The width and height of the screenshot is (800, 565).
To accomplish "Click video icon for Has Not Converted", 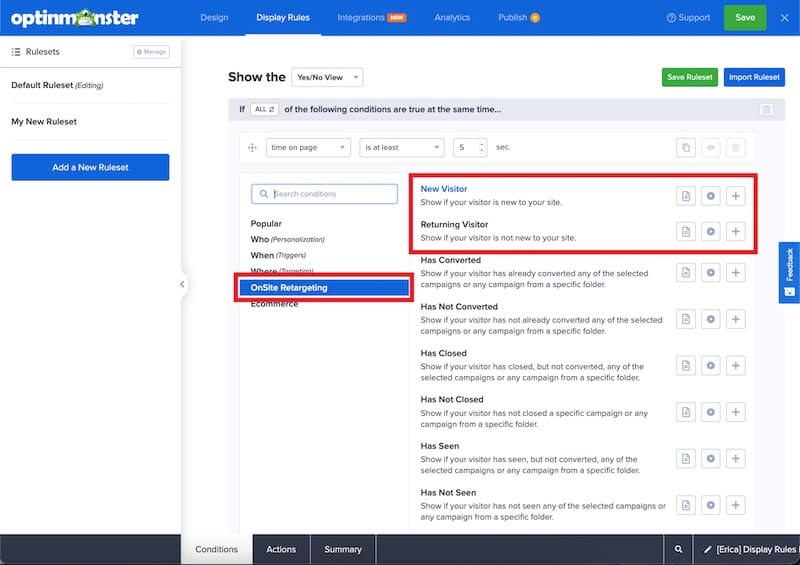I will click(x=711, y=320).
